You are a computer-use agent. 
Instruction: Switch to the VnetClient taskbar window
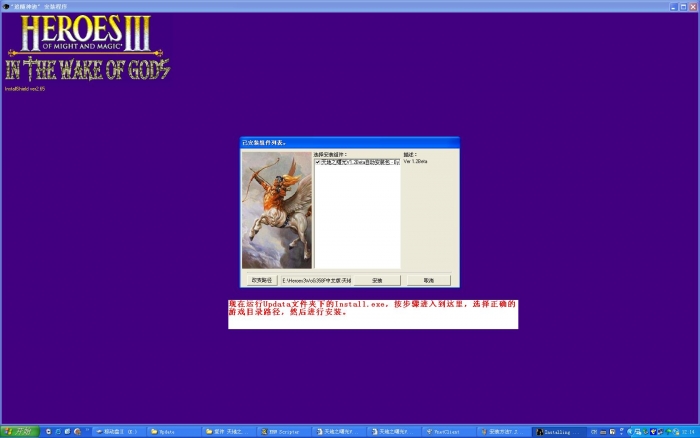(448, 432)
